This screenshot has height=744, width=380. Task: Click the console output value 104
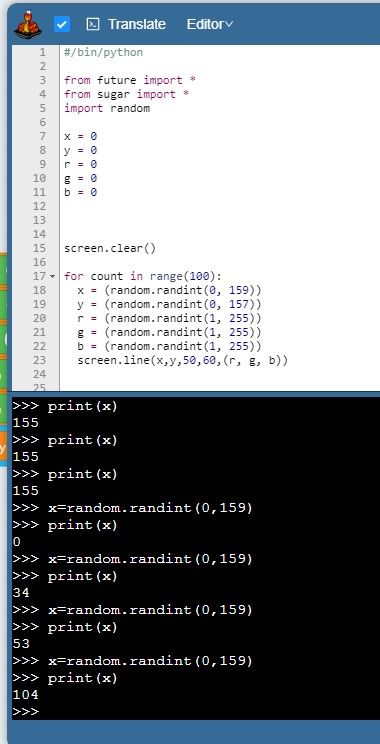pyautogui.click(x=26, y=695)
